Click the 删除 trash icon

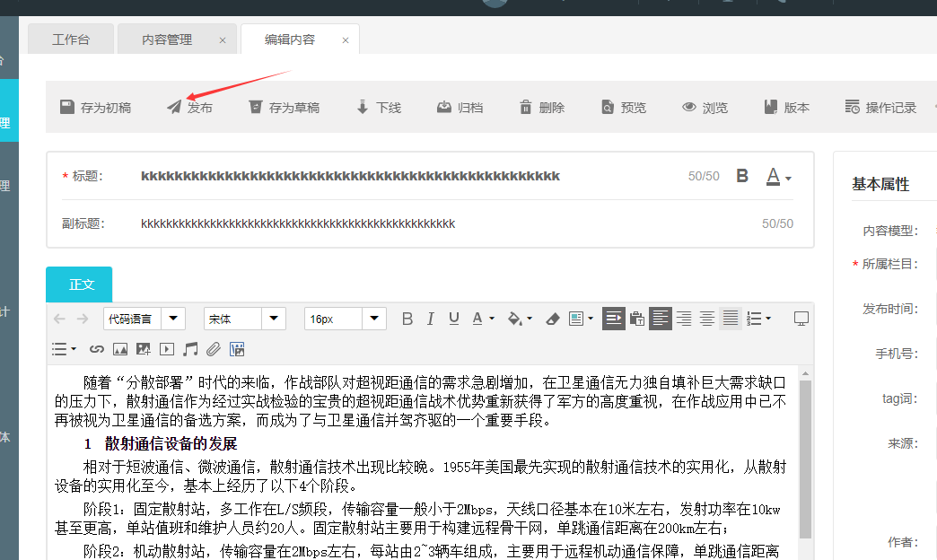click(x=525, y=107)
